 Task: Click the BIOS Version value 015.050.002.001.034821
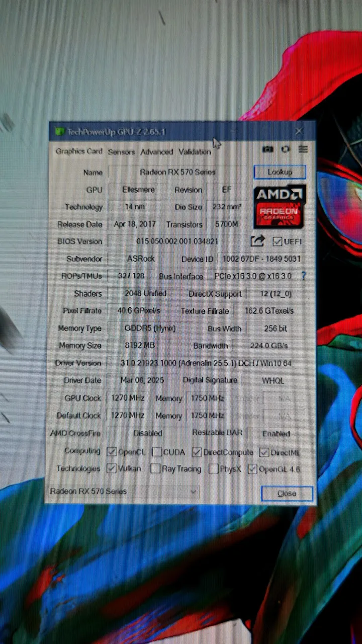[x=177, y=242]
